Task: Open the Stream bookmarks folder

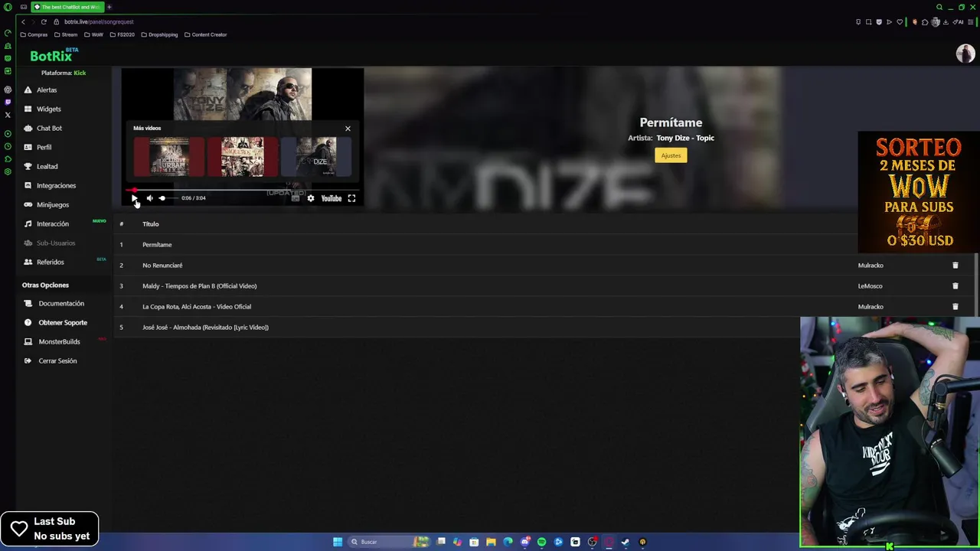Action: tap(65, 34)
